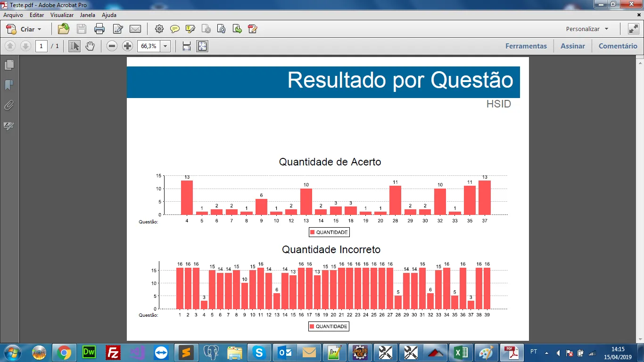
Task: Click the Send by email envelope icon
Action: pos(135,29)
